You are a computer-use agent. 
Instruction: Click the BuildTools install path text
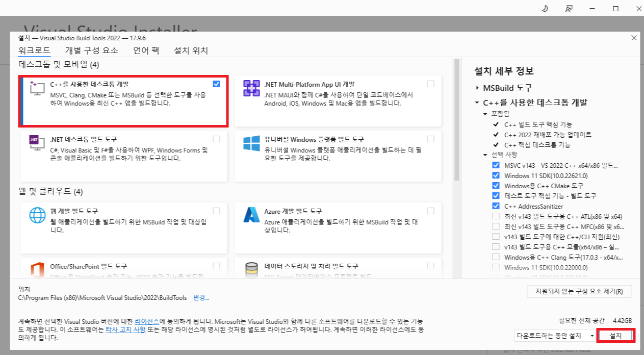click(102, 297)
